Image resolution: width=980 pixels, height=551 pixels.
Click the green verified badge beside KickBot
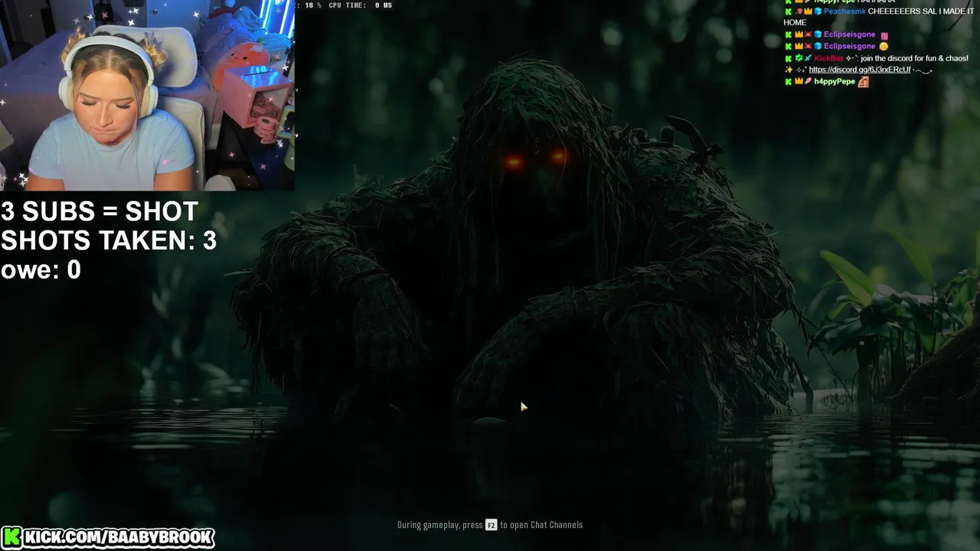coord(798,58)
